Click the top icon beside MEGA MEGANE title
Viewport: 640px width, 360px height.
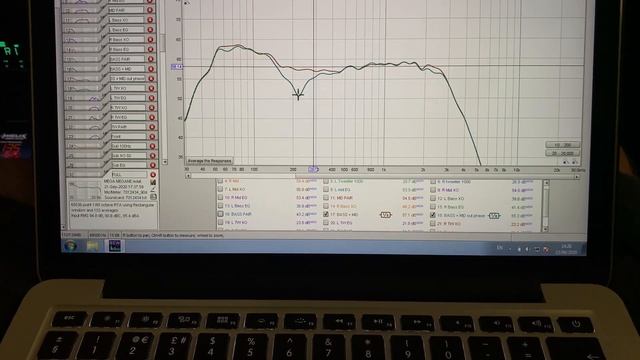(153, 182)
